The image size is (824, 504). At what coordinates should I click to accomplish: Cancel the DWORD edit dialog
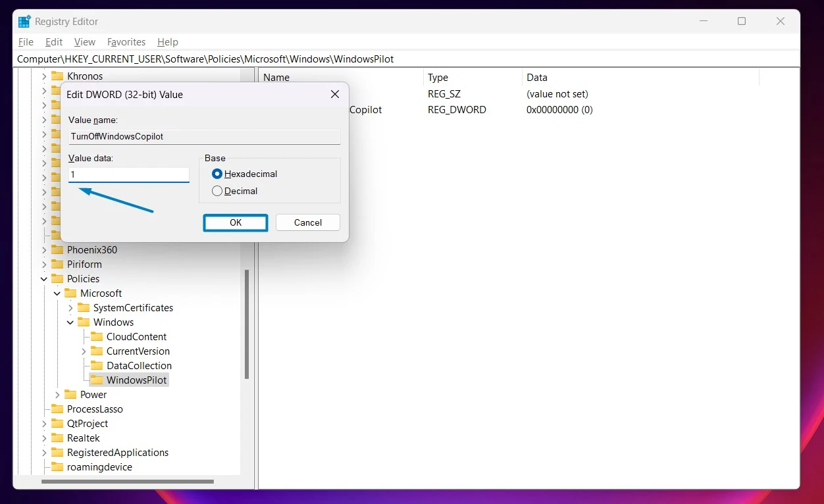click(308, 222)
